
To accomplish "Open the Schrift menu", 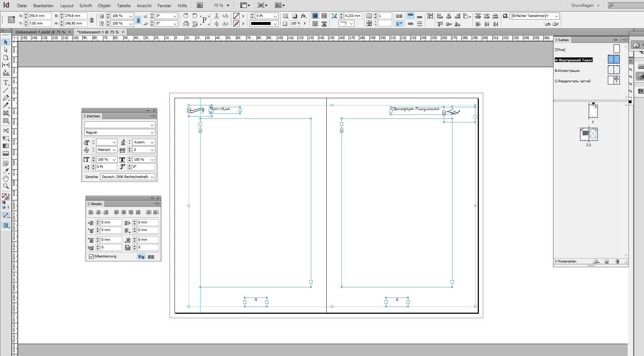I will tap(86, 5).
